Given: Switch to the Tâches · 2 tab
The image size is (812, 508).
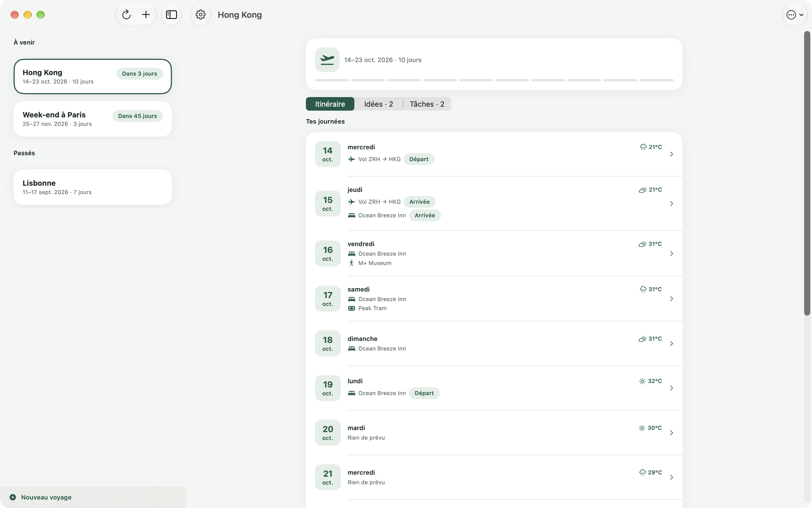Looking at the screenshot, I should click(427, 104).
